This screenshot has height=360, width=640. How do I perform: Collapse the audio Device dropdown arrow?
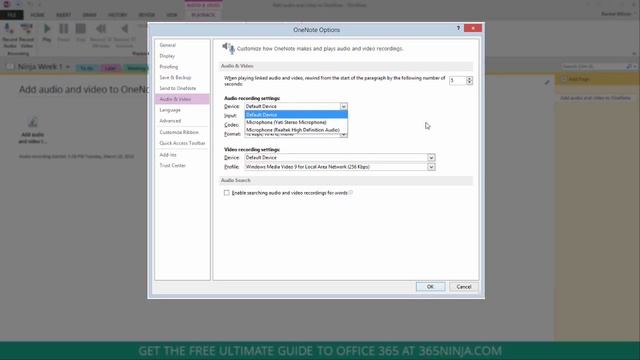pos(344,107)
